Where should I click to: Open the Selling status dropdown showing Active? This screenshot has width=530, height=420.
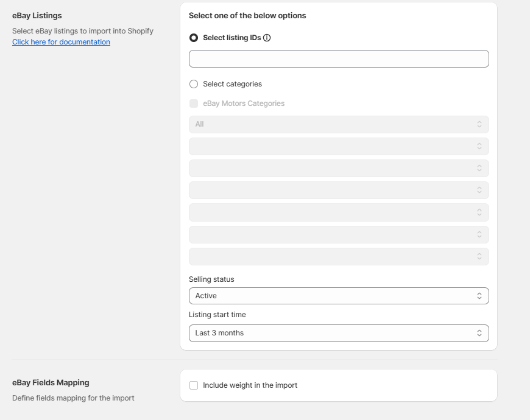pos(339,296)
